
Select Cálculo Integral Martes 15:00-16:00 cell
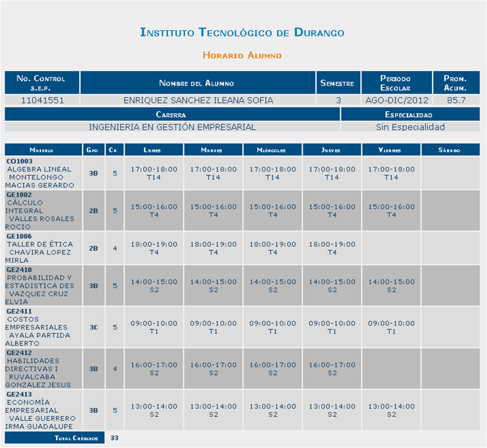tap(213, 211)
